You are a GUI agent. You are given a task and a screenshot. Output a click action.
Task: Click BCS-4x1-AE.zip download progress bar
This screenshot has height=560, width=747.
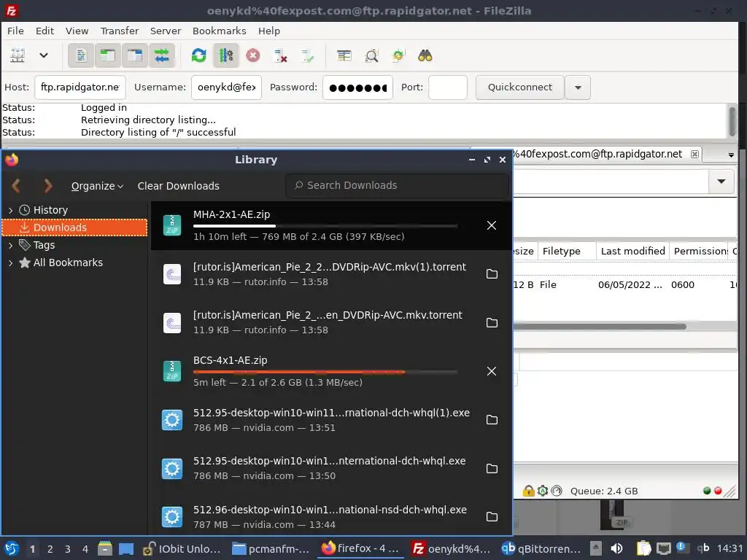tap(325, 371)
